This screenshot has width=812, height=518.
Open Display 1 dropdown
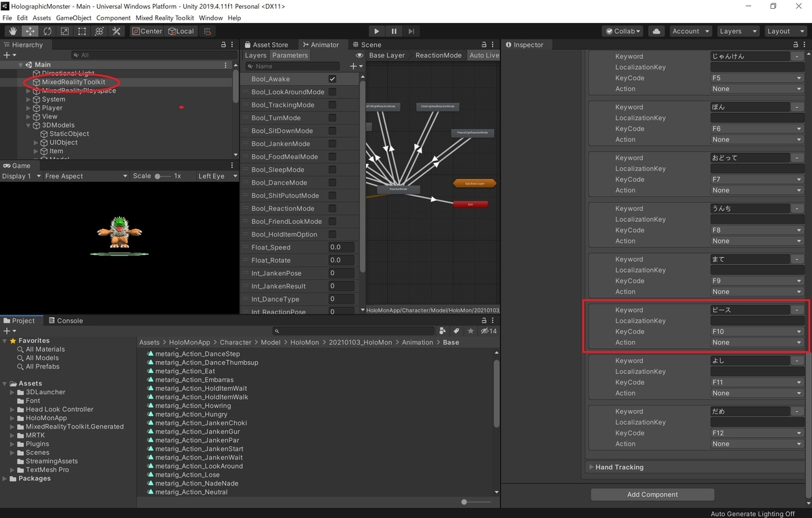click(x=20, y=176)
